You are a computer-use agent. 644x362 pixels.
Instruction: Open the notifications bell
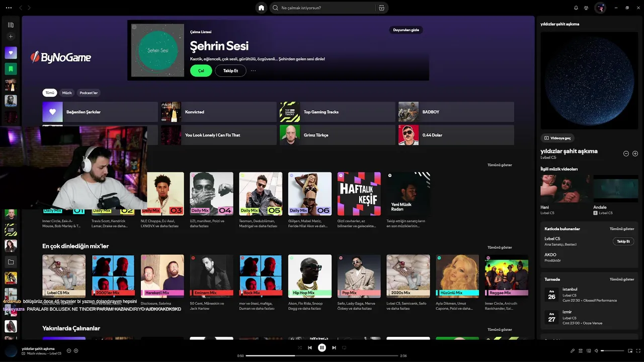pyautogui.click(x=576, y=8)
